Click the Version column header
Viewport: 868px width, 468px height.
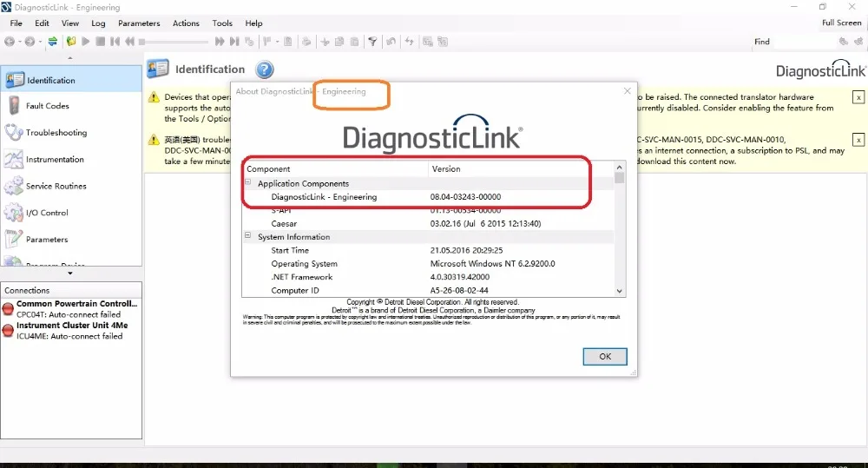pos(520,169)
